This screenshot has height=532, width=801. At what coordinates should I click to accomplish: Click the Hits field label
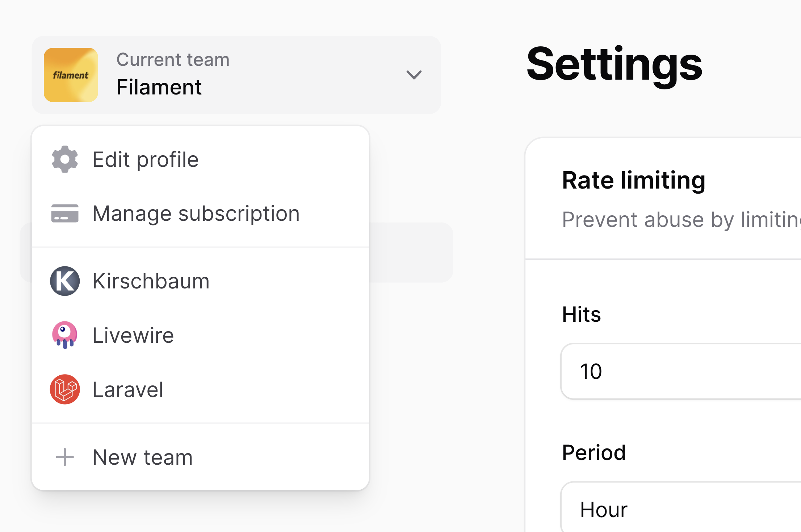[x=581, y=314]
